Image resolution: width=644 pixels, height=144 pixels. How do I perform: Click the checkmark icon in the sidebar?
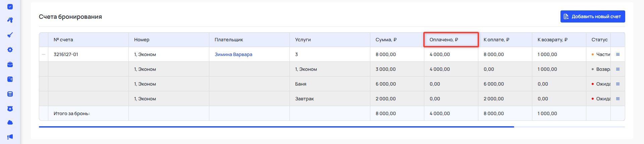tap(10, 7)
